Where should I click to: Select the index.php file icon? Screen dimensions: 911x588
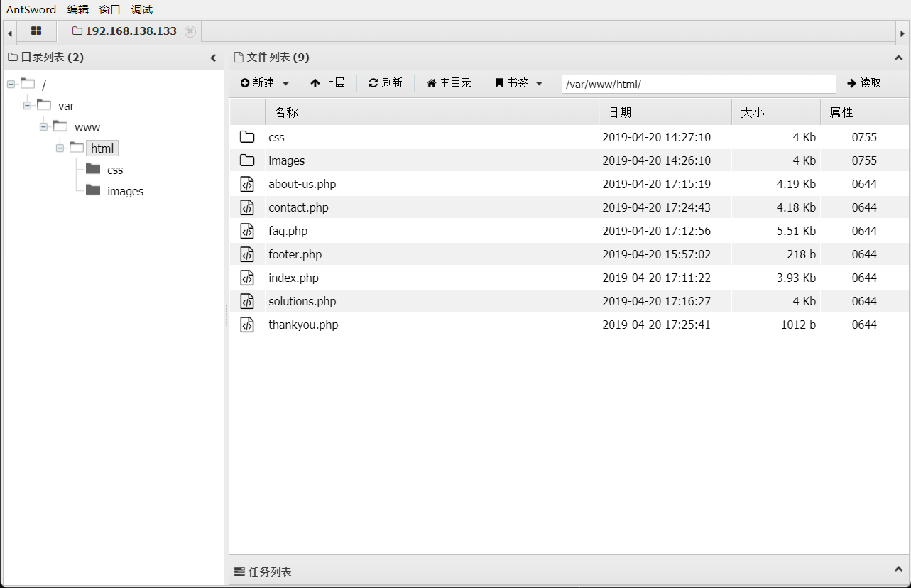click(247, 278)
